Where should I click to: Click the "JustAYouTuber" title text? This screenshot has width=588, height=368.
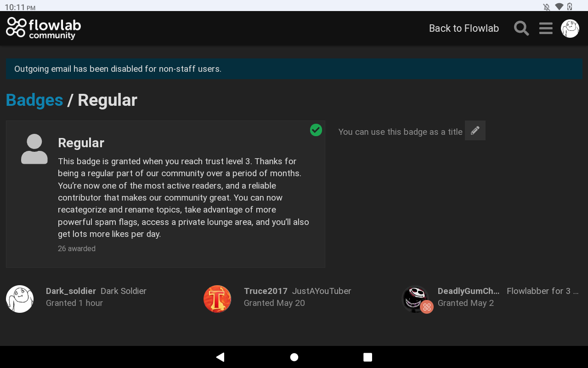pos(322,291)
